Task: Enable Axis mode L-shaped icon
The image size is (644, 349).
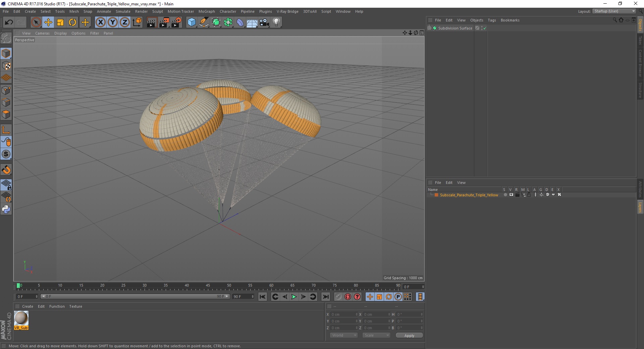Action: tap(6, 130)
